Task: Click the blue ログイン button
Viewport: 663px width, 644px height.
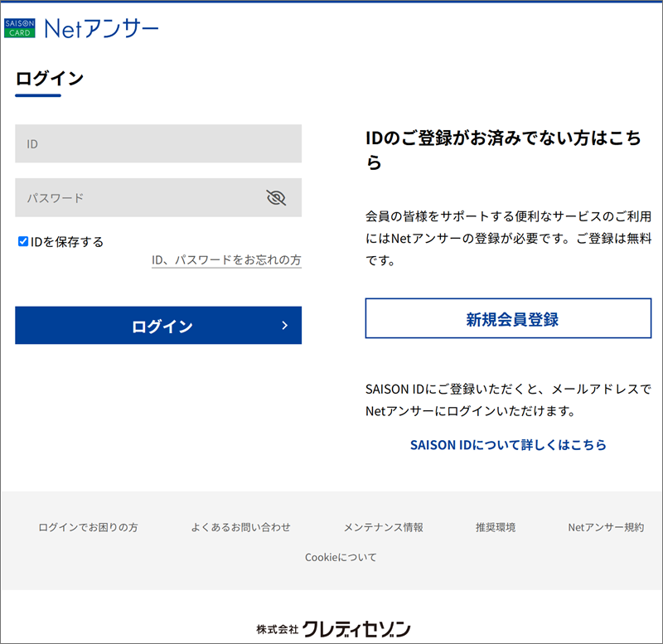Action: tap(158, 325)
